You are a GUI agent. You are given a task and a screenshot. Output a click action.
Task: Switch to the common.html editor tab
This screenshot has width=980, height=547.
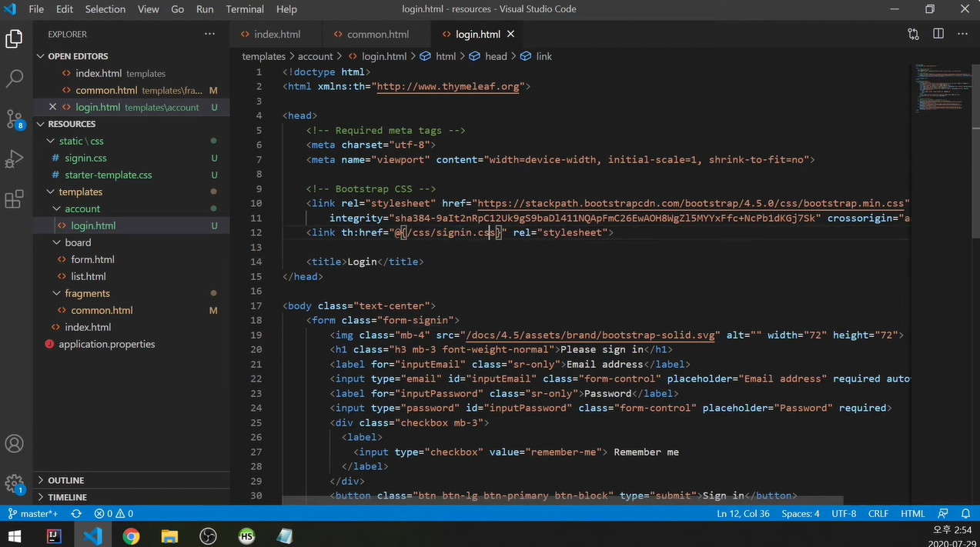pyautogui.click(x=377, y=34)
